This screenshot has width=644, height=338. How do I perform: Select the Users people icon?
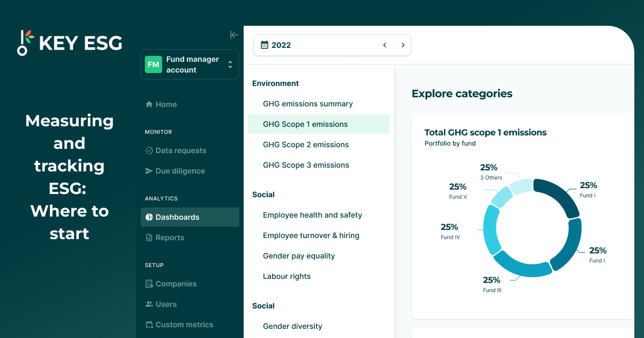[x=149, y=304]
